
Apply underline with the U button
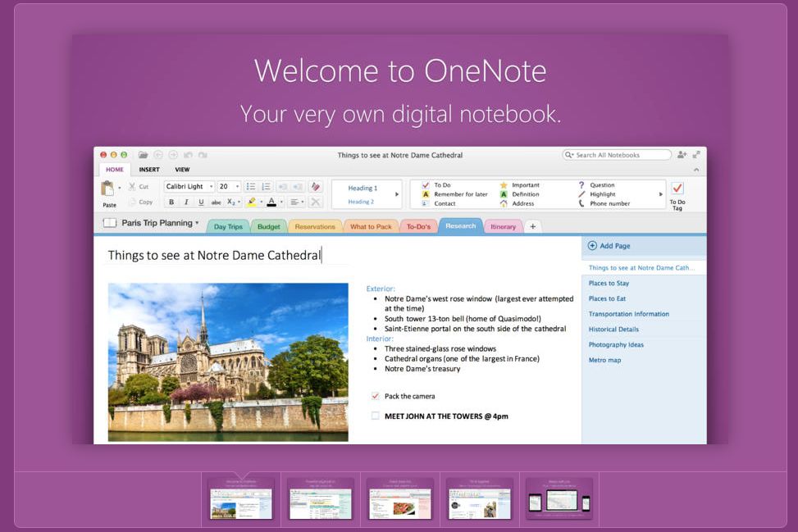pyautogui.click(x=201, y=202)
